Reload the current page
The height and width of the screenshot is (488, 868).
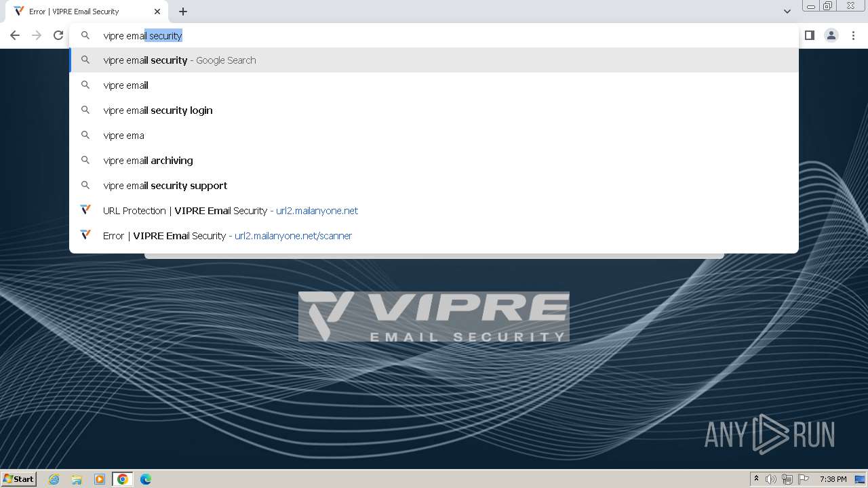(58, 35)
